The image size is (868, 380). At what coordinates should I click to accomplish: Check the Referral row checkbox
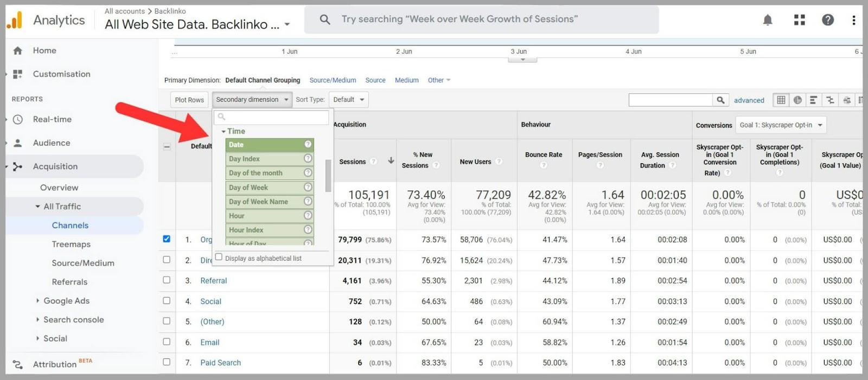pos(167,280)
